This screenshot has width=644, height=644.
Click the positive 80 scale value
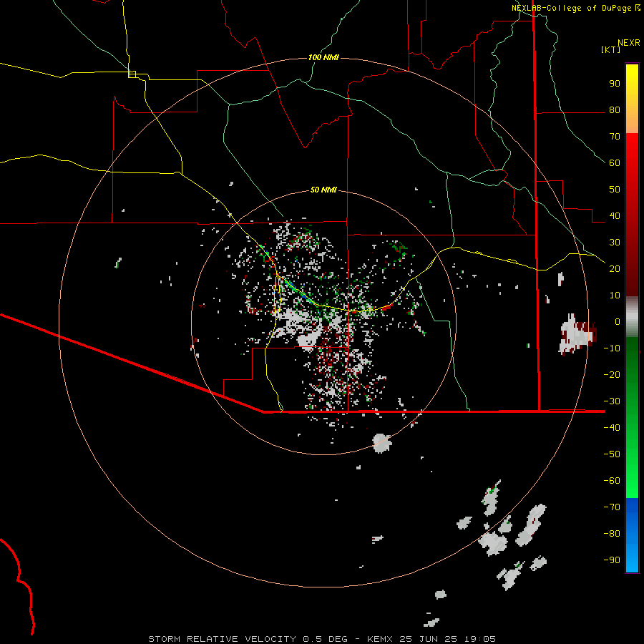[615, 110]
